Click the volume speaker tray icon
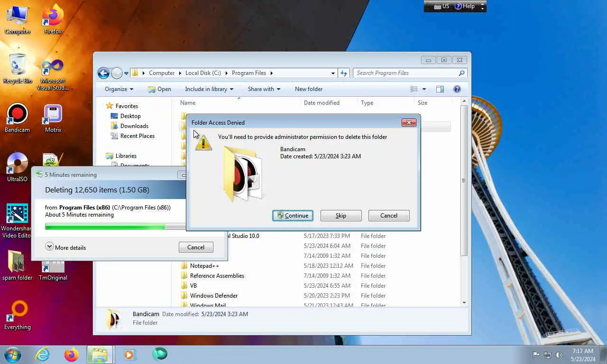 tap(559, 355)
